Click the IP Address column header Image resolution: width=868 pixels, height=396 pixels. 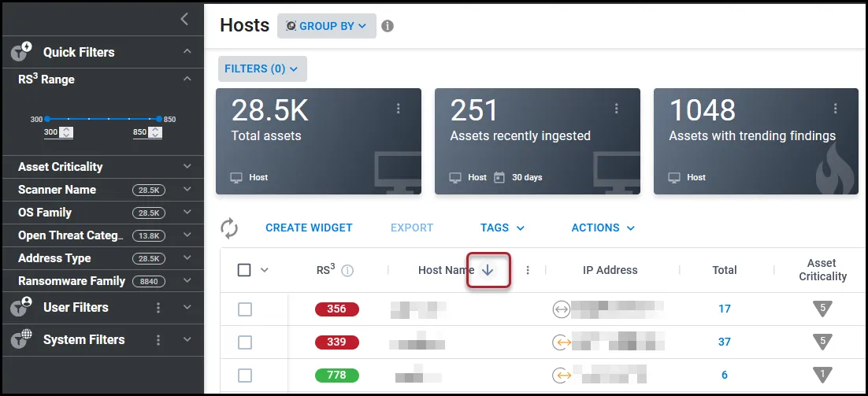coord(610,271)
